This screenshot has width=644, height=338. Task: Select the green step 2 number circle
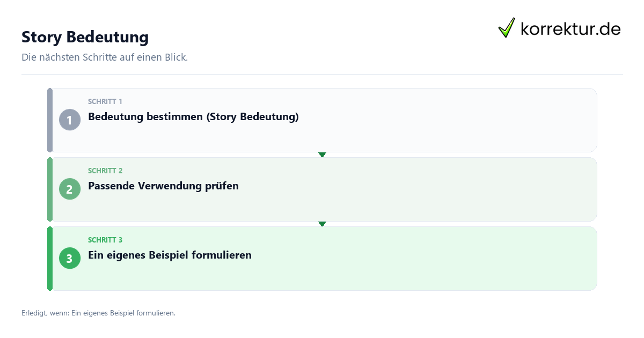70,189
